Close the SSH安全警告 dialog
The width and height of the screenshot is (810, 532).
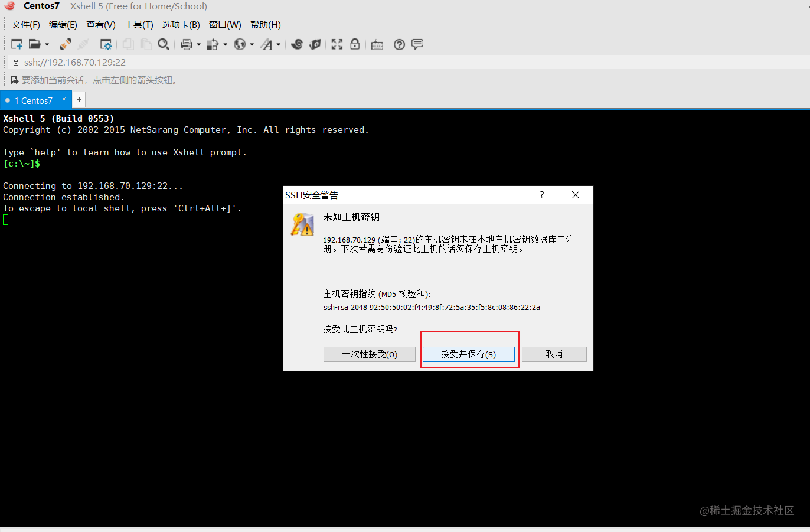click(x=576, y=195)
